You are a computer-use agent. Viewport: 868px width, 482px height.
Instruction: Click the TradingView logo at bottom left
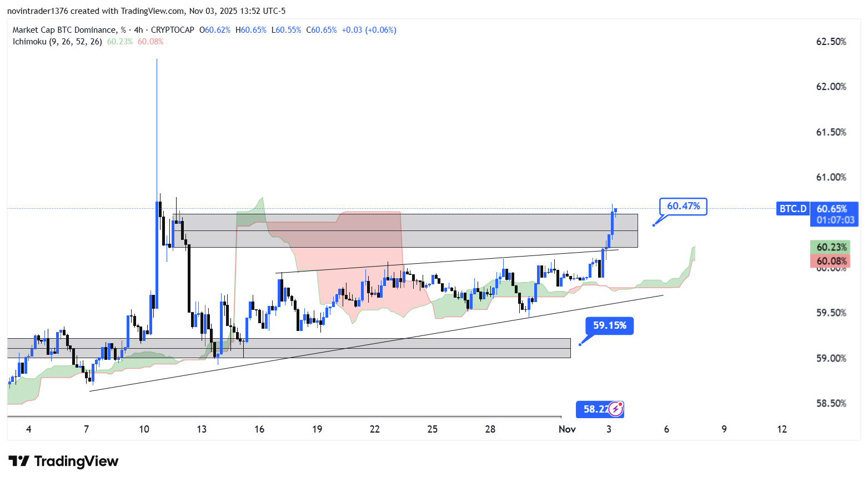point(63,461)
